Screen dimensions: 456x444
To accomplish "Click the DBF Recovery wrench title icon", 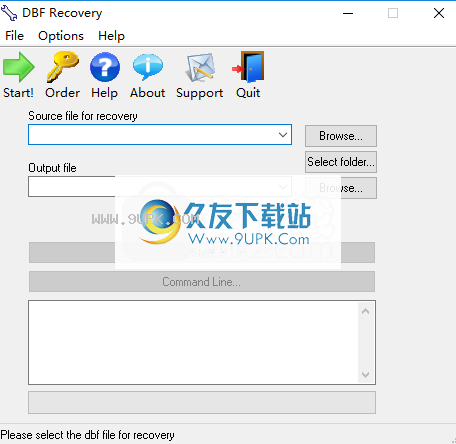I will 9,13.
